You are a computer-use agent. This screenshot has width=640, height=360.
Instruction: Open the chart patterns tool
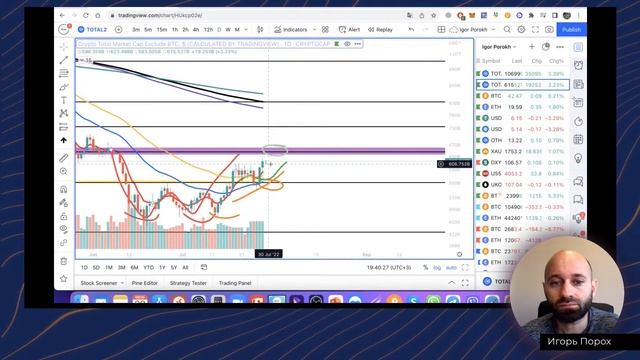pos(64,113)
